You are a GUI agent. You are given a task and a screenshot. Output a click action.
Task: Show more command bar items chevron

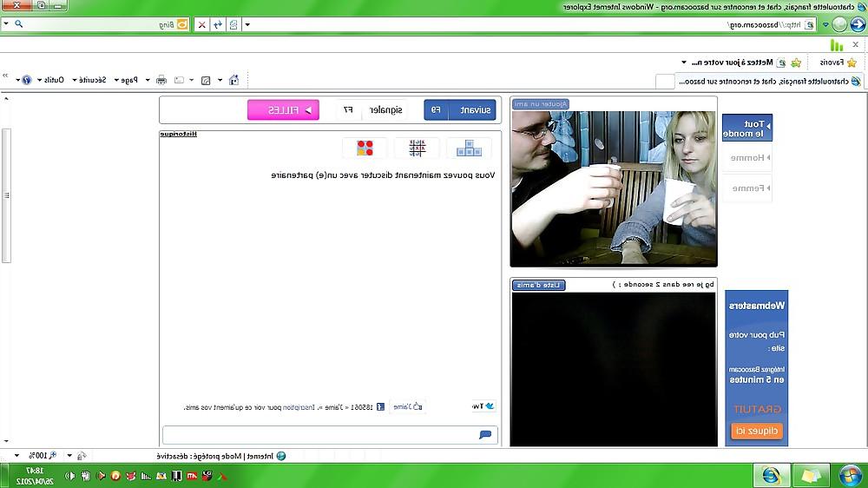pyautogui.click(x=5, y=76)
